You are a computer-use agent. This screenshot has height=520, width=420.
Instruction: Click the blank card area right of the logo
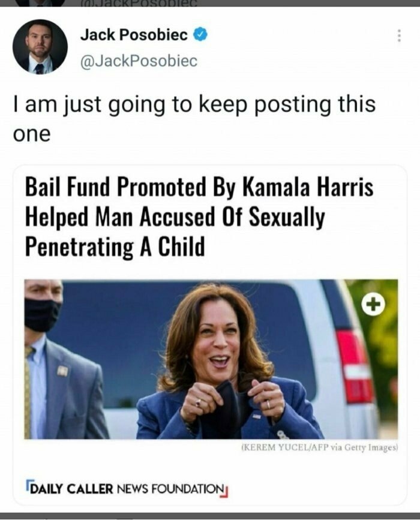tap(318, 488)
